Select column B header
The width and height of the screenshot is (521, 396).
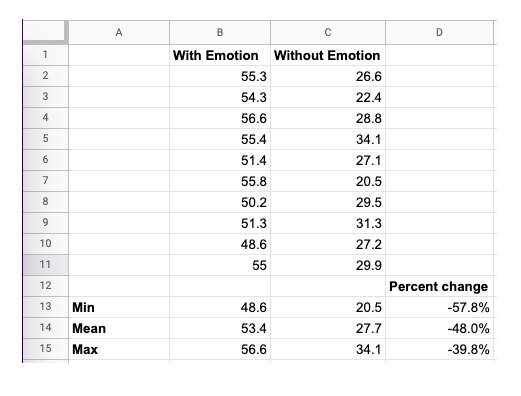click(220, 32)
